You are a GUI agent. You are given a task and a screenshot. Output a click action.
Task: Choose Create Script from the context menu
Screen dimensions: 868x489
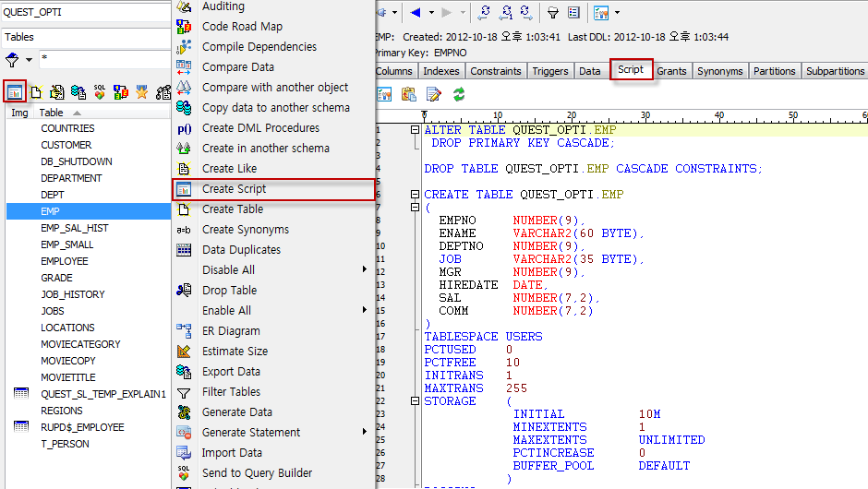coord(234,189)
